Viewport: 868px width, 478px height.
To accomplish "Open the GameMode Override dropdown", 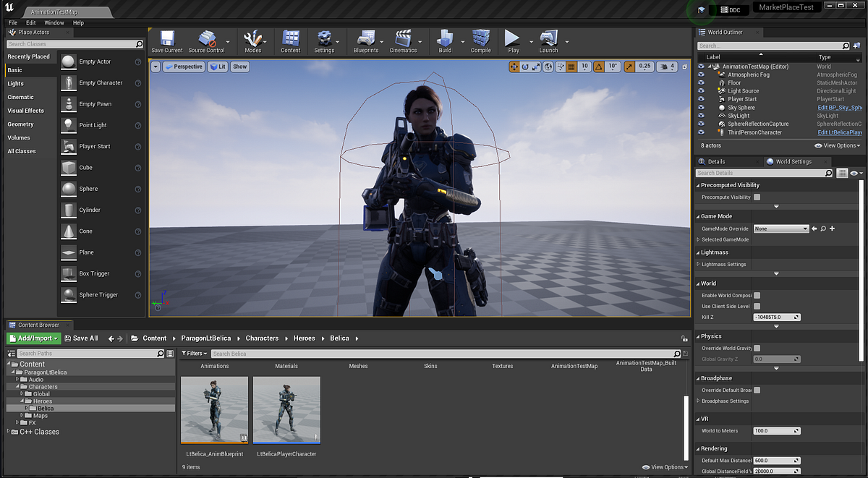I will click(x=780, y=229).
